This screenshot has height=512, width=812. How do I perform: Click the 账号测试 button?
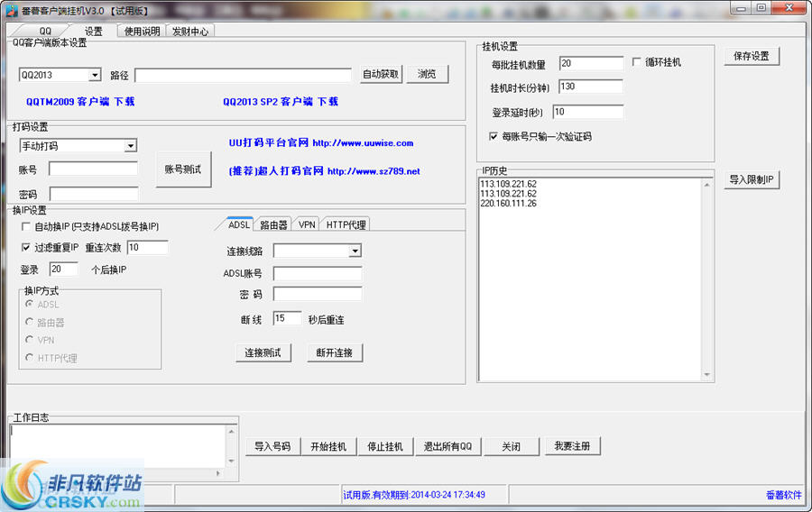coord(183,169)
